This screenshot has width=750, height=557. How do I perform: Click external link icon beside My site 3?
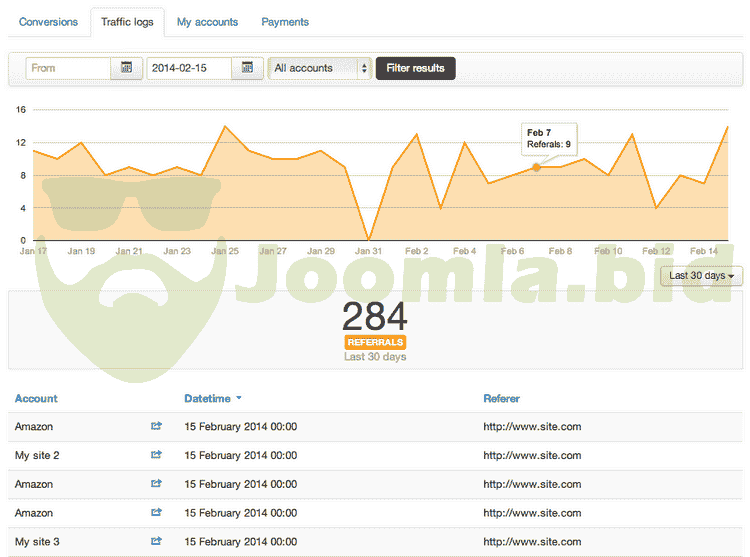156,542
